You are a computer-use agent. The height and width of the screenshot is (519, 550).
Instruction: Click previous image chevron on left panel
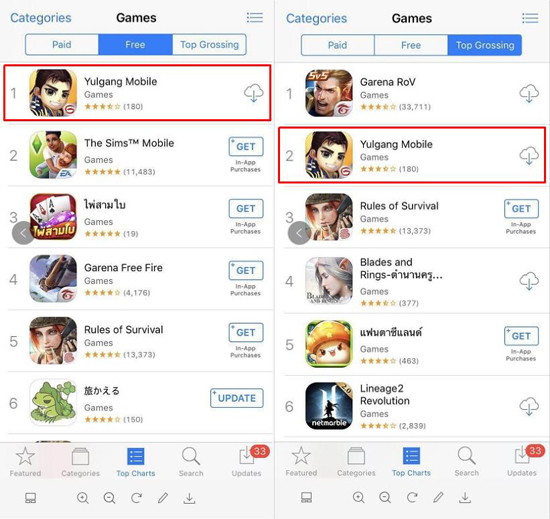pyautogui.click(x=23, y=233)
